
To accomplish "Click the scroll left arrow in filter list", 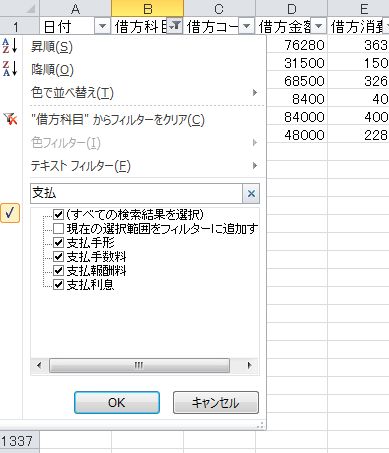I will 39,365.
